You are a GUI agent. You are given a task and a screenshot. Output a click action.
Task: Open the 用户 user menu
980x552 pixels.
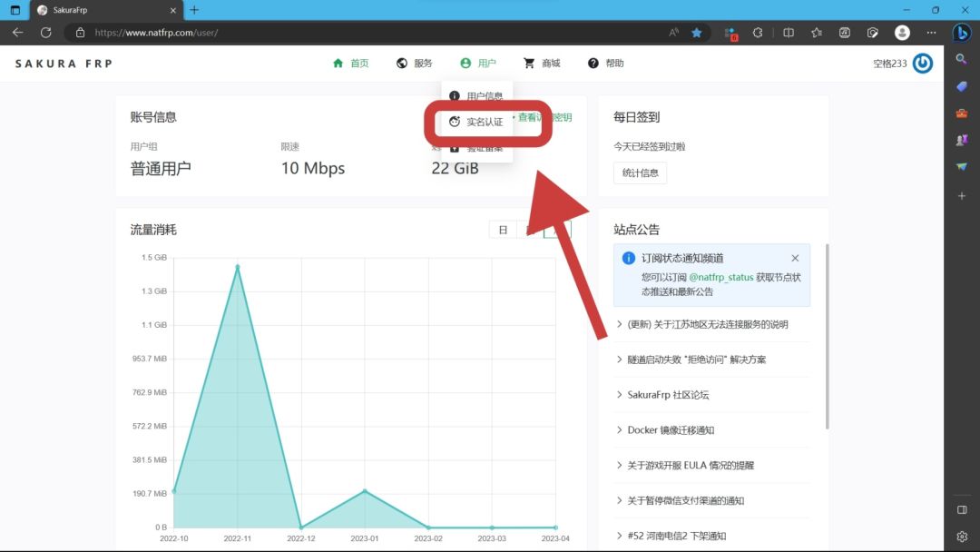coord(478,64)
